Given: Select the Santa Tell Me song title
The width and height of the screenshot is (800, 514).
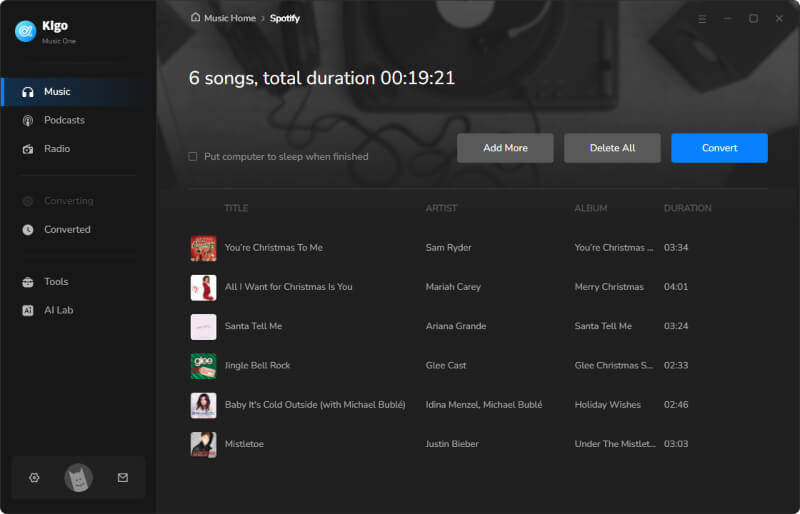Looking at the screenshot, I should click(254, 326).
